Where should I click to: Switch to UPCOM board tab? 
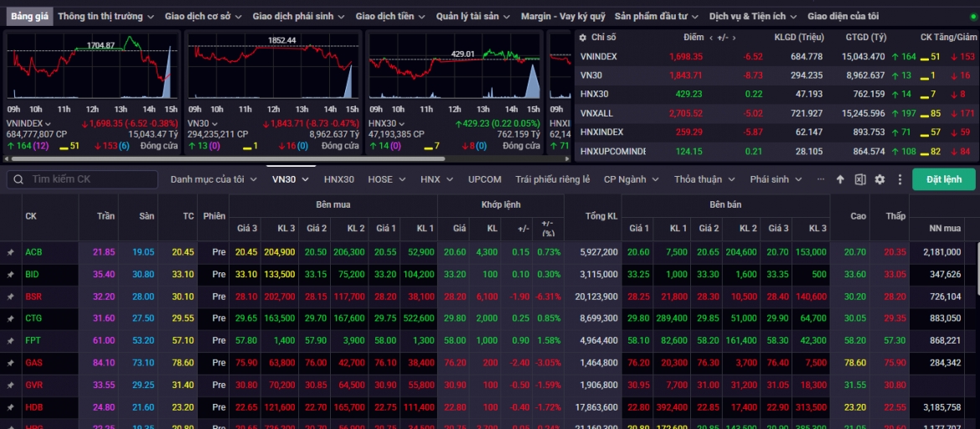pyautogui.click(x=484, y=179)
